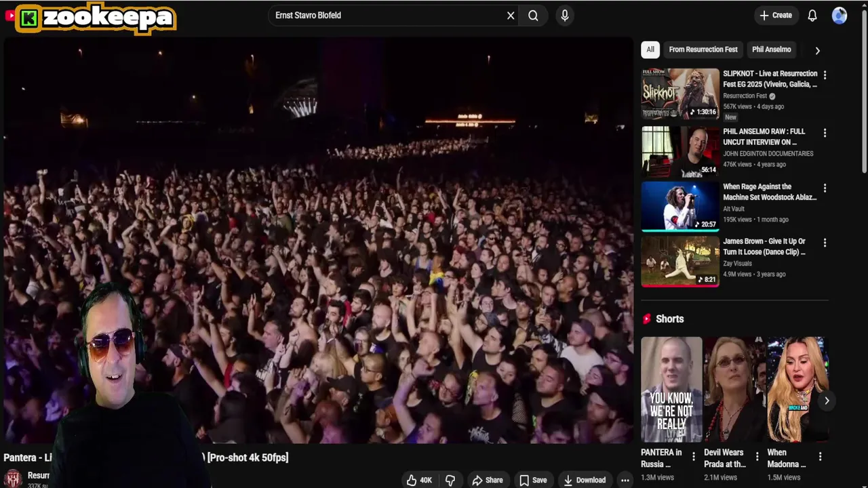Show next Shorts with arrow button

(827, 401)
